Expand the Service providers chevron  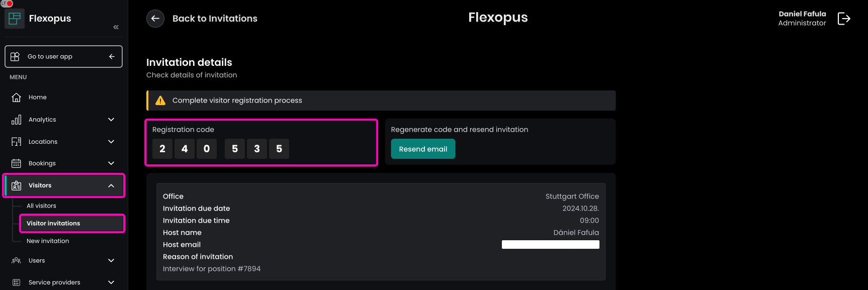point(111,282)
